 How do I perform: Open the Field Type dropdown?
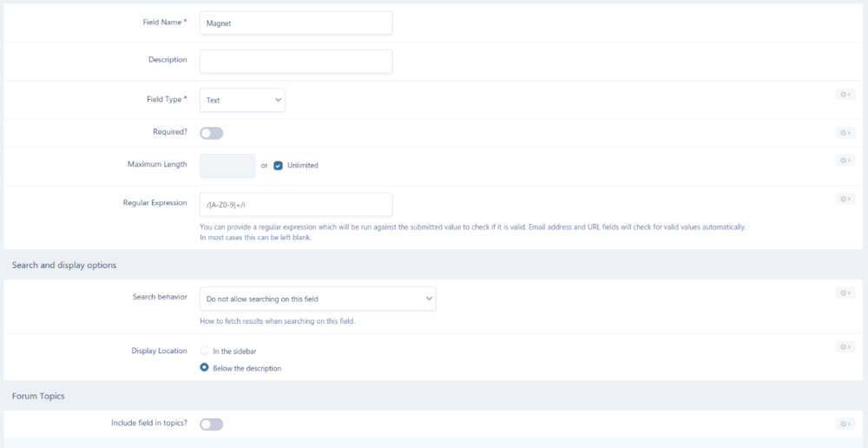[x=242, y=100]
